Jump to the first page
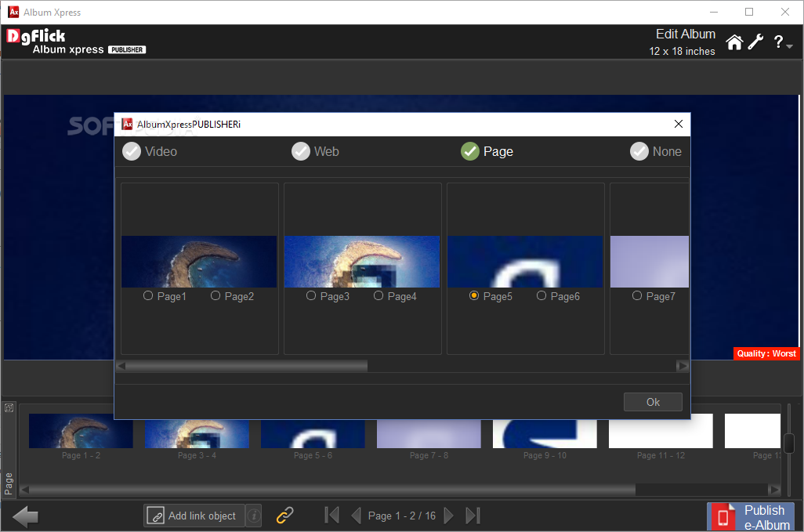 pyautogui.click(x=331, y=516)
